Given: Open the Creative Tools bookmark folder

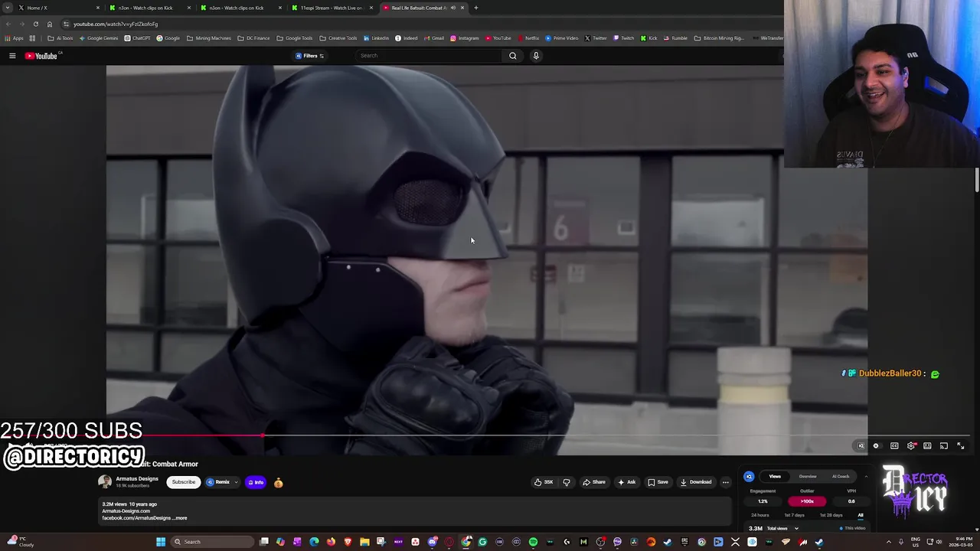Looking at the screenshot, I should coord(338,38).
